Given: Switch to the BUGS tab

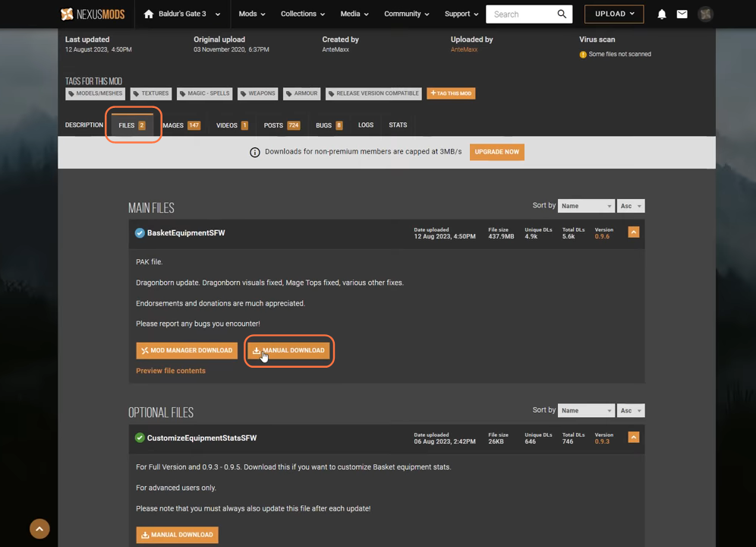Looking at the screenshot, I should coord(329,125).
